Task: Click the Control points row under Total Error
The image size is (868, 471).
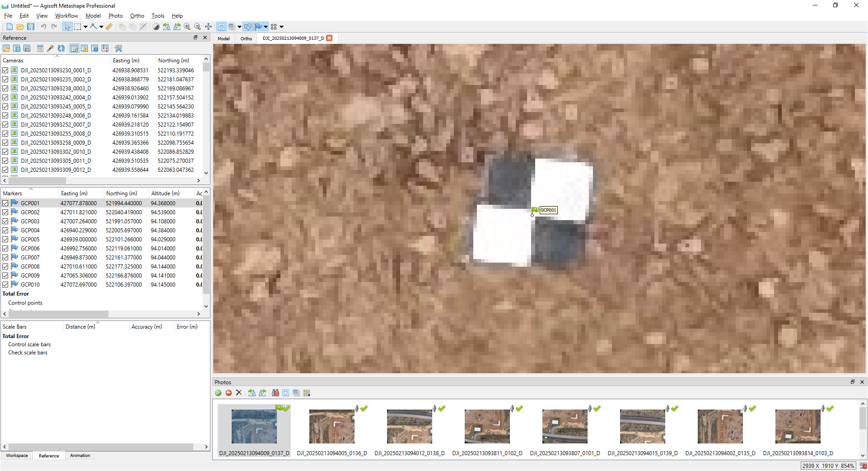Action: click(x=25, y=303)
